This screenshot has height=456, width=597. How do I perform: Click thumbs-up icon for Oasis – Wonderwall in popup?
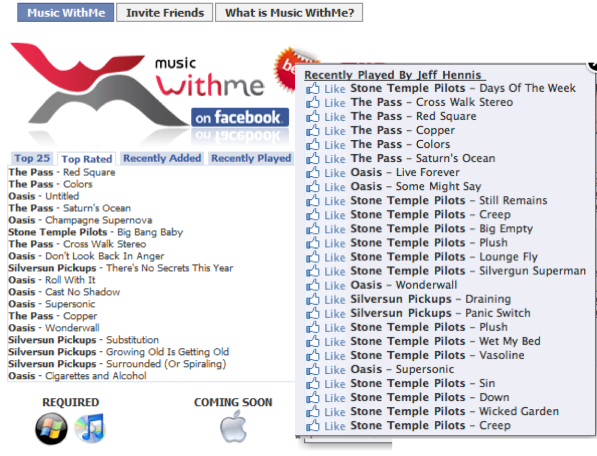click(313, 286)
